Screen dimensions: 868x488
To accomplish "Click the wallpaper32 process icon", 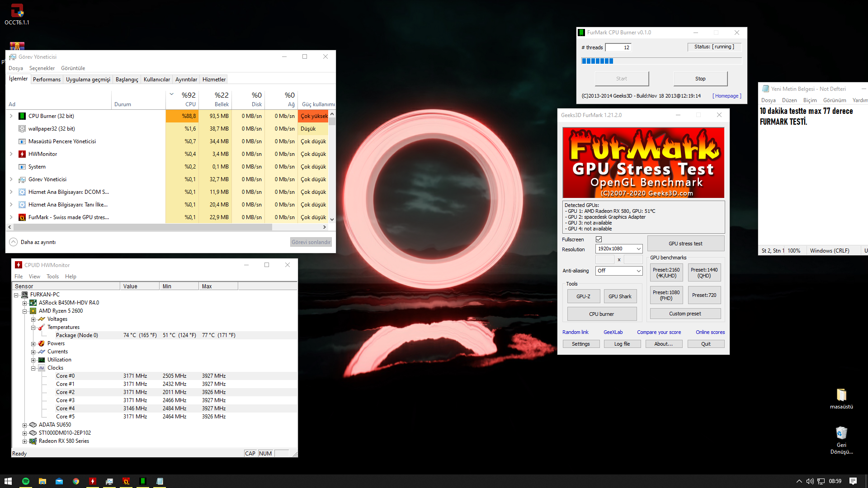I will [22, 129].
